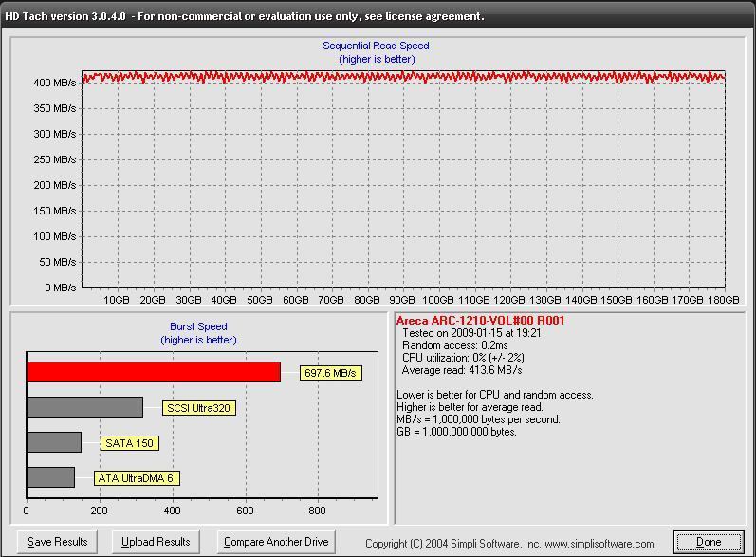Click the 300 MB/s axis label

tap(54, 134)
